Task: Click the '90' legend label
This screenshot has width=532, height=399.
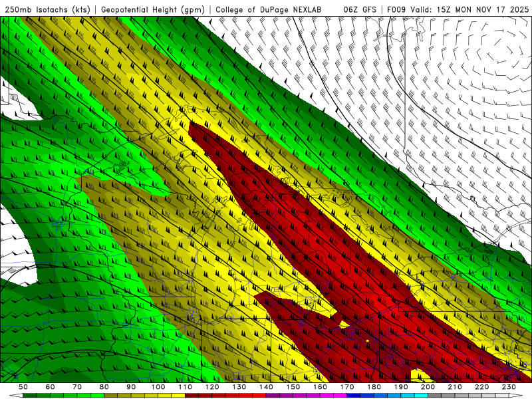Action: [131, 387]
